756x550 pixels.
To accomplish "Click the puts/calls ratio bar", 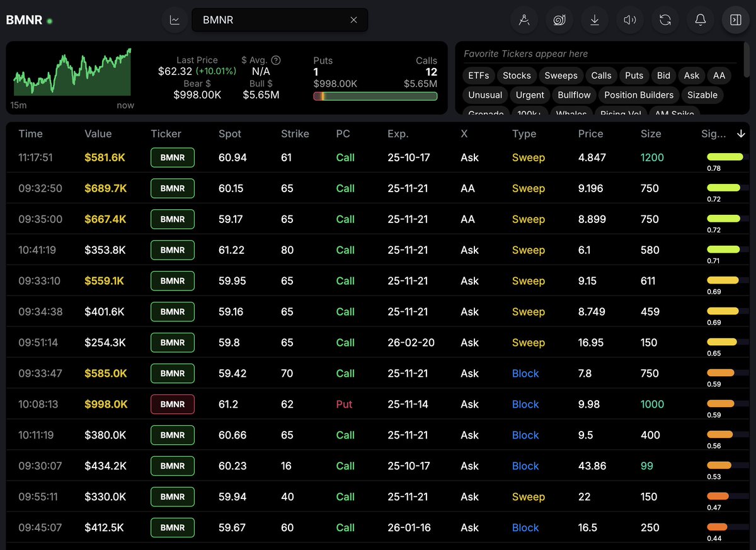I will [x=375, y=96].
